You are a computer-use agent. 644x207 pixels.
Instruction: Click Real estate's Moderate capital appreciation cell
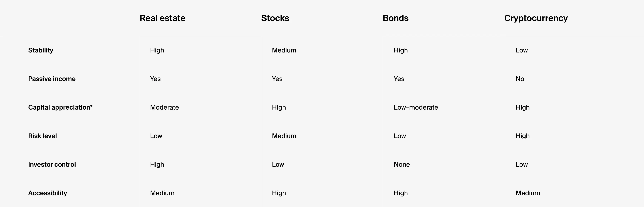click(165, 107)
